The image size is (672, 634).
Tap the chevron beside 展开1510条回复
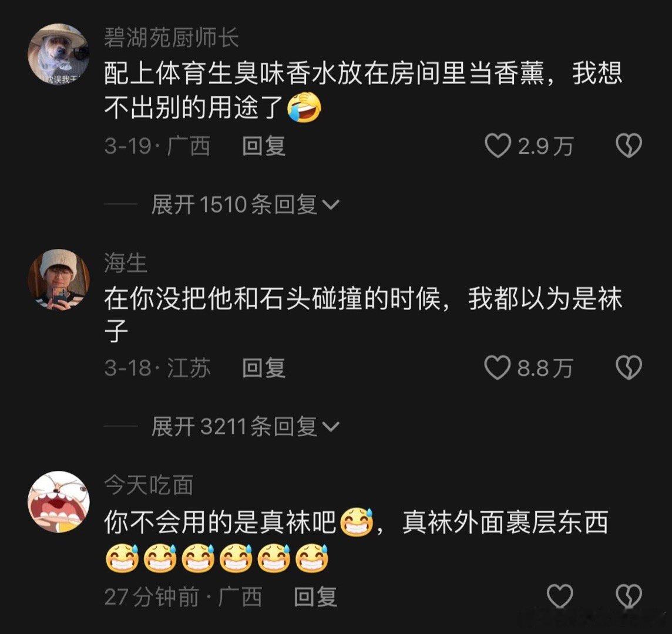[x=330, y=205]
